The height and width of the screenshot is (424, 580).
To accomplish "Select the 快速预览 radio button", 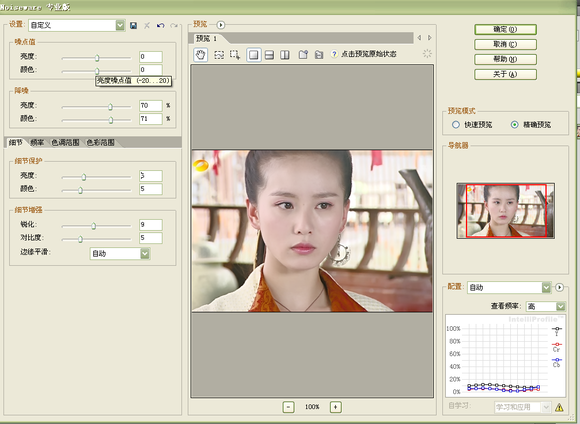I will (456, 125).
